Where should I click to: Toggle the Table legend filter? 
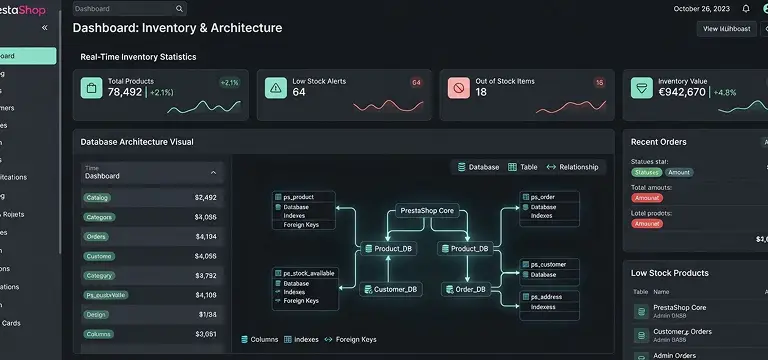[x=523, y=167]
